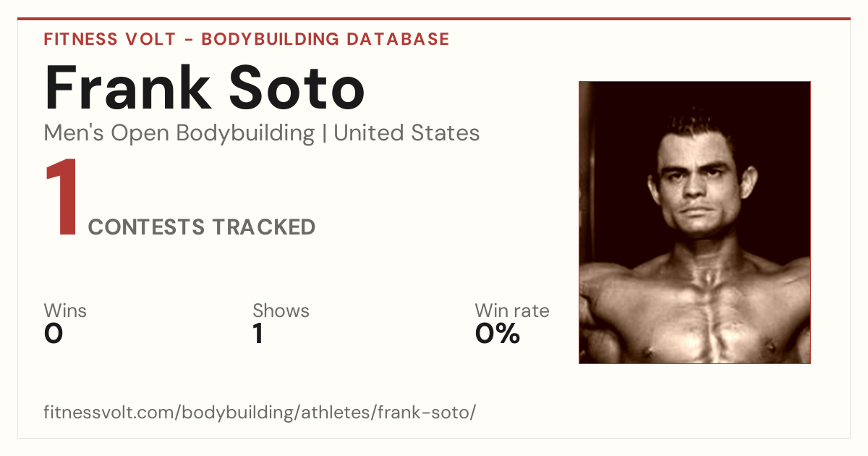
Task: Click the Shows stat label
Action: 281,311
